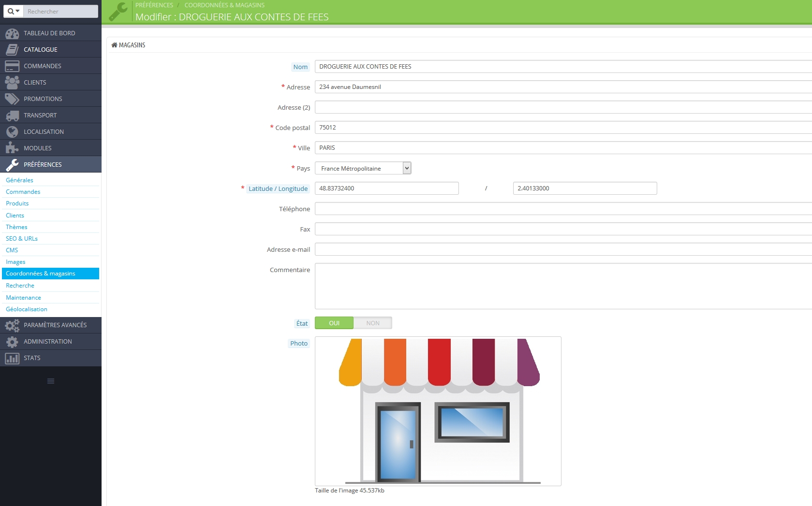The width and height of the screenshot is (812, 506).
Task: Open the Catalogue menu
Action: 51,50
